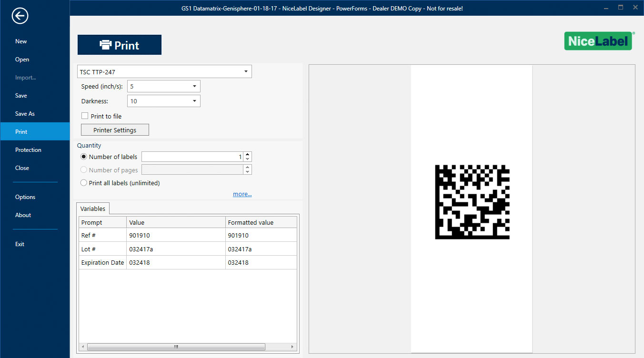Screen dimensions: 644x358
Task: Select the Number of labels radio button
Action: point(83,156)
